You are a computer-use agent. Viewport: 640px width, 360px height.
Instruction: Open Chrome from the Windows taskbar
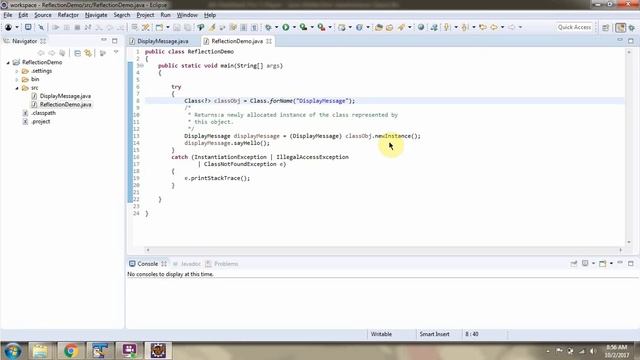click(x=70, y=351)
